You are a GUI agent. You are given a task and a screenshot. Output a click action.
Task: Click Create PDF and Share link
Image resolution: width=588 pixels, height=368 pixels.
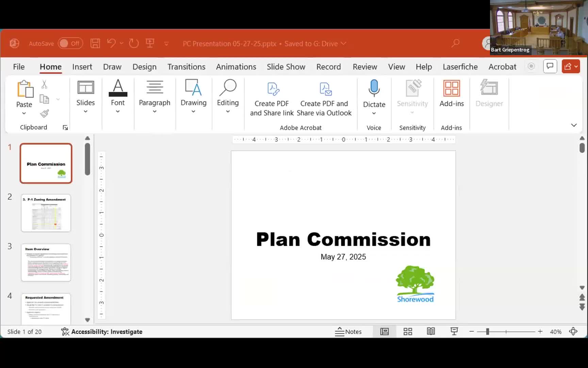pyautogui.click(x=272, y=99)
